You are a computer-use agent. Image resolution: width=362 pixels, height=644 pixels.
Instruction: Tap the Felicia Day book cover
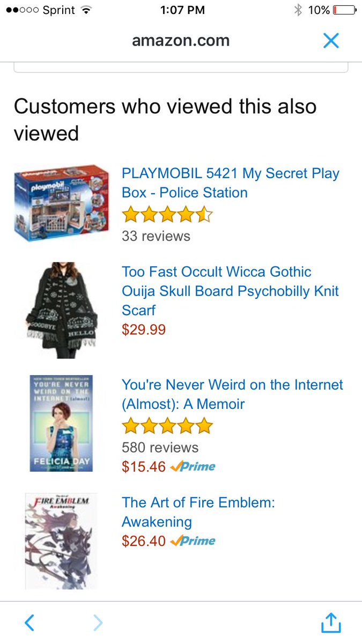[61, 423]
